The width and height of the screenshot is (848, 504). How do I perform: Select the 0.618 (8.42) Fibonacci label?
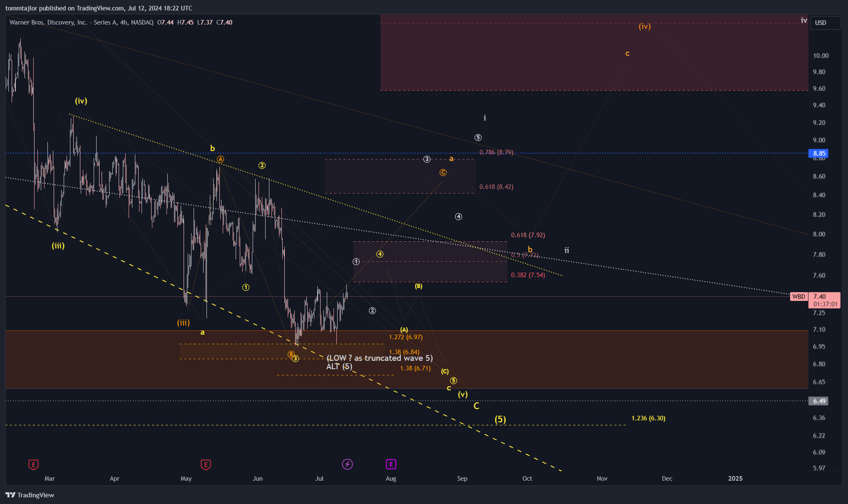pyautogui.click(x=496, y=187)
